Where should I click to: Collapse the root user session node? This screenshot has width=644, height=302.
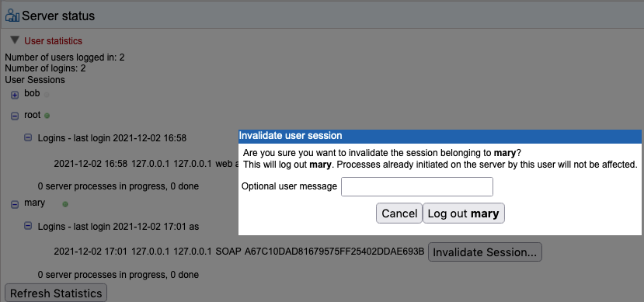[15, 116]
